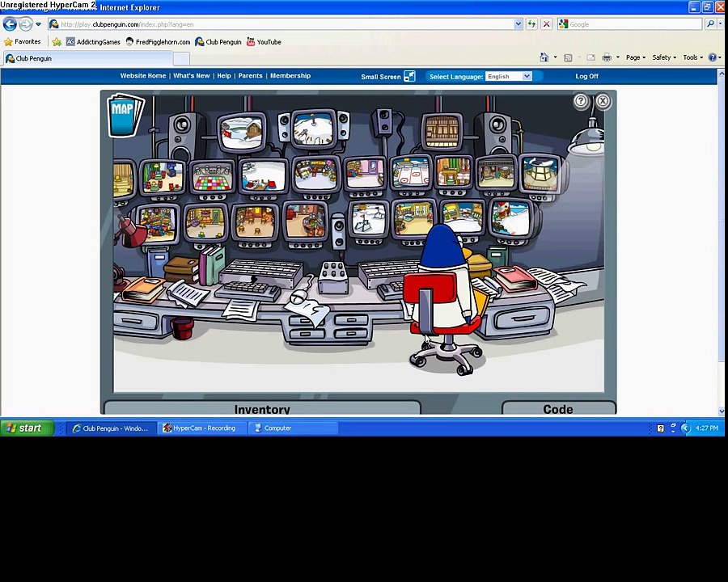Image resolution: width=728 pixels, height=582 pixels.
Task: Click the Membership link
Action: (290, 76)
